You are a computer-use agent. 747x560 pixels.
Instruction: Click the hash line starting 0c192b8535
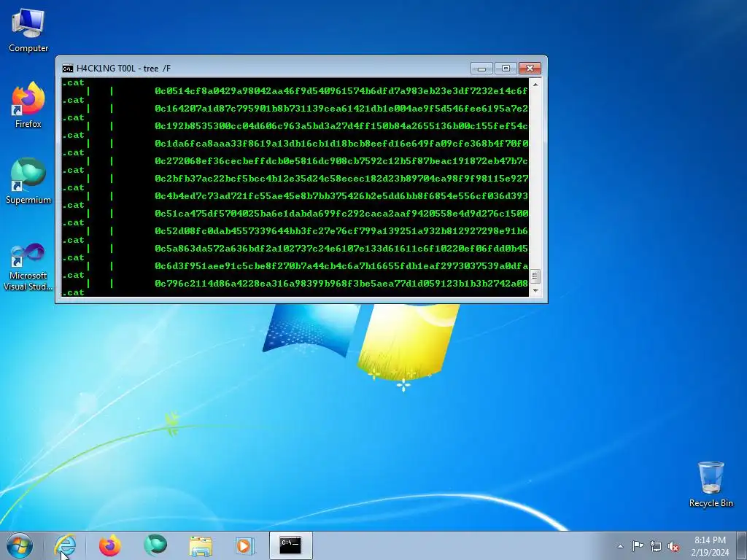pos(341,126)
